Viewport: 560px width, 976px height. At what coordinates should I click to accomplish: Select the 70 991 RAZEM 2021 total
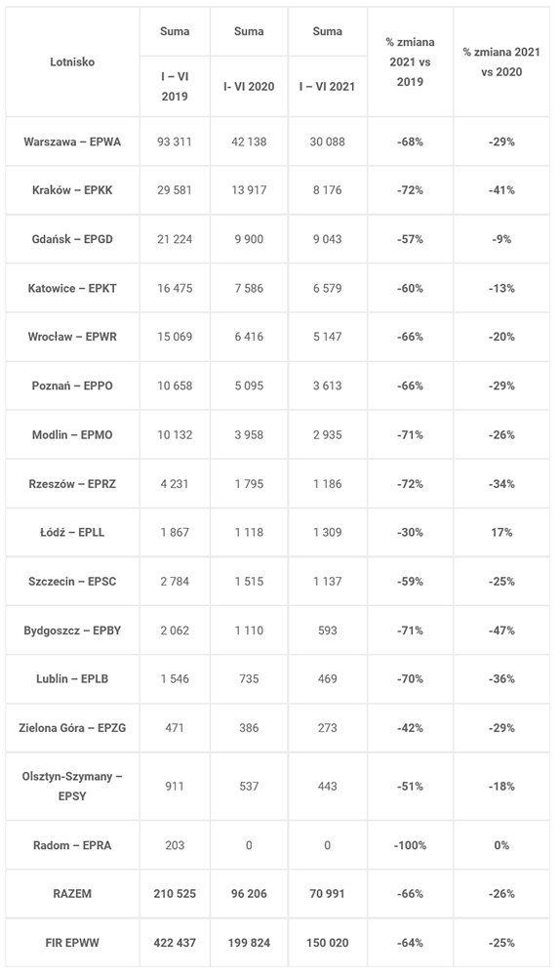point(327,894)
